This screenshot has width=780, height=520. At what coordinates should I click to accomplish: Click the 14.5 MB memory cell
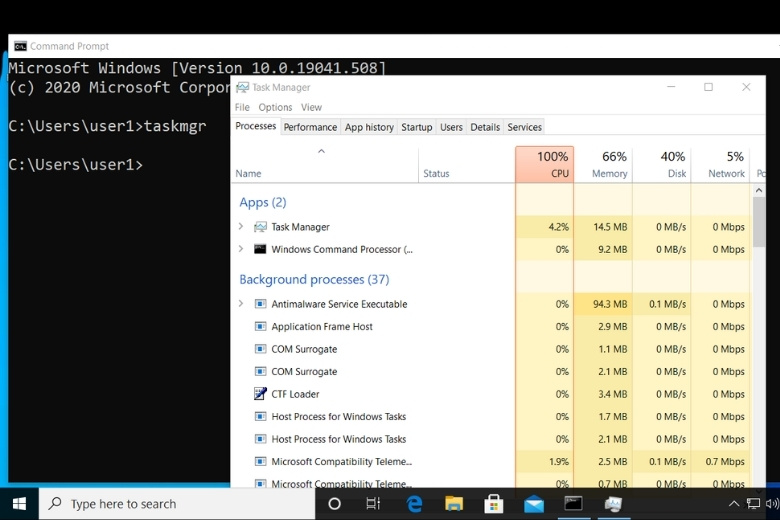click(603, 227)
